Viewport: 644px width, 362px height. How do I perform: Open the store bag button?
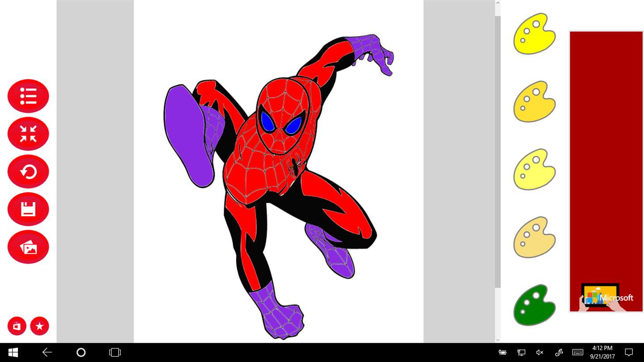pos(17,326)
